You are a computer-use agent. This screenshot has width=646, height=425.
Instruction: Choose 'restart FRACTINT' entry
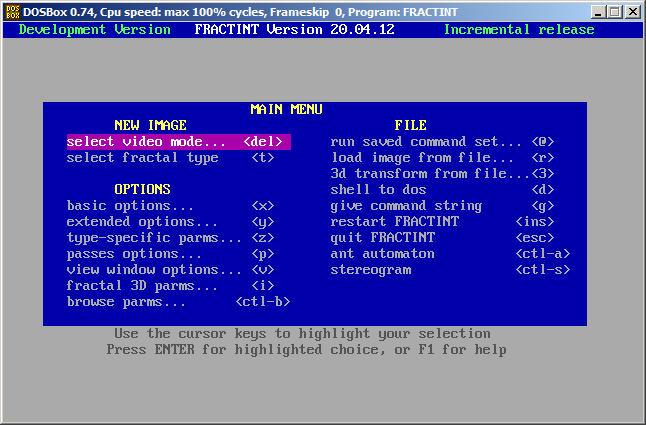tap(442, 222)
